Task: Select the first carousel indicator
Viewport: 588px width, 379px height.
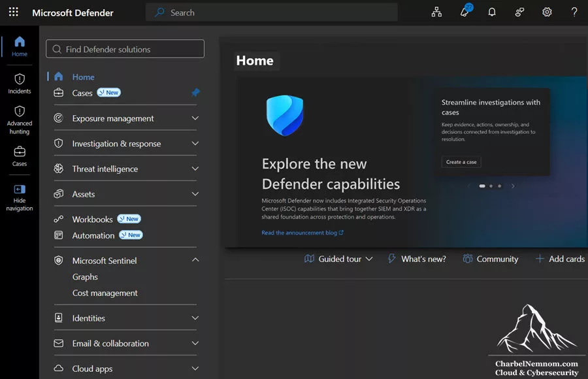Action: click(482, 186)
